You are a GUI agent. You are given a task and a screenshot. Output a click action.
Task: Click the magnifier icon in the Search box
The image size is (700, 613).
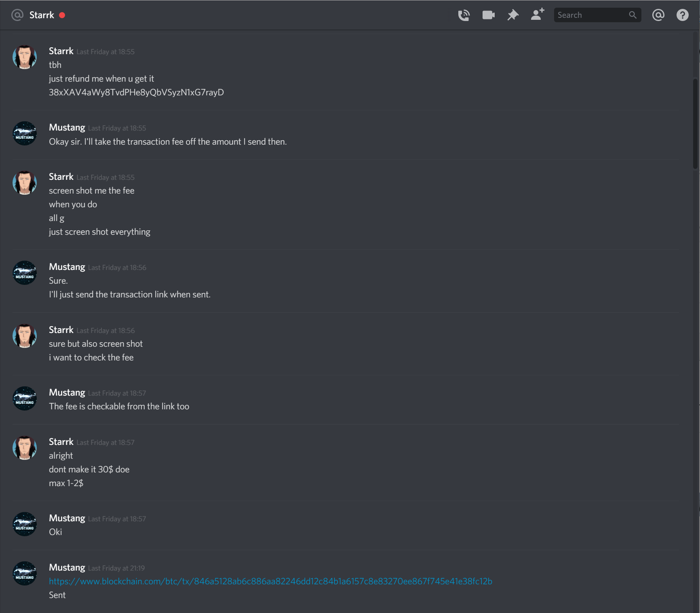[x=633, y=15]
